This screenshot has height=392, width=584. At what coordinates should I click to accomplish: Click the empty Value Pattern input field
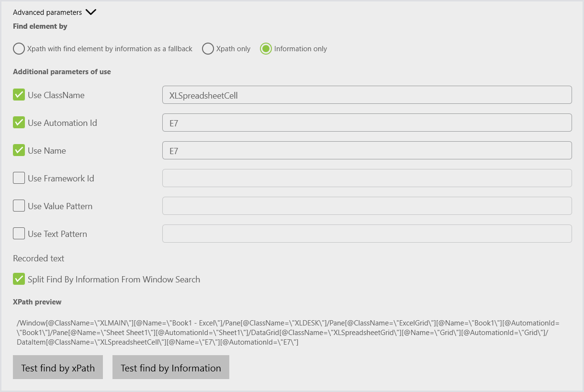(367, 206)
